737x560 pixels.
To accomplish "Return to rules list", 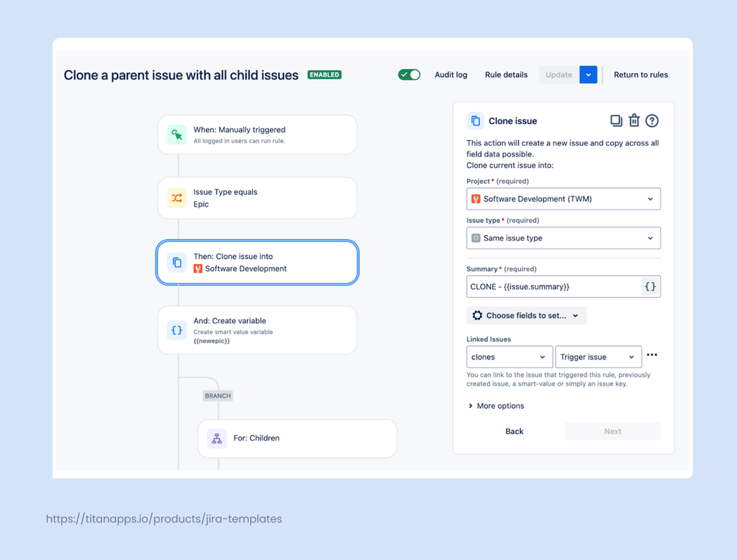I will click(640, 75).
